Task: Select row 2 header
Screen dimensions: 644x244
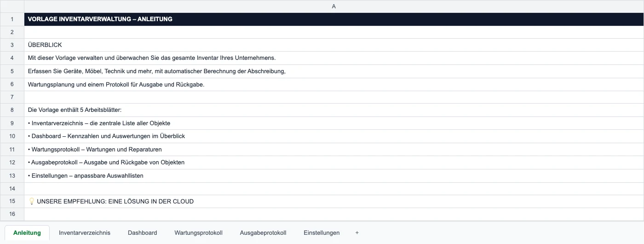Action: pyautogui.click(x=12, y=32)
